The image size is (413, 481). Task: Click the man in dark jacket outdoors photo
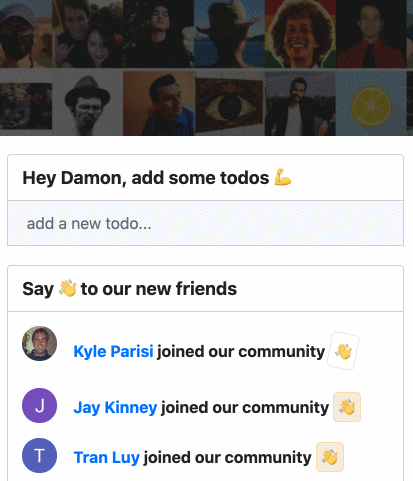tap(300, 103)
